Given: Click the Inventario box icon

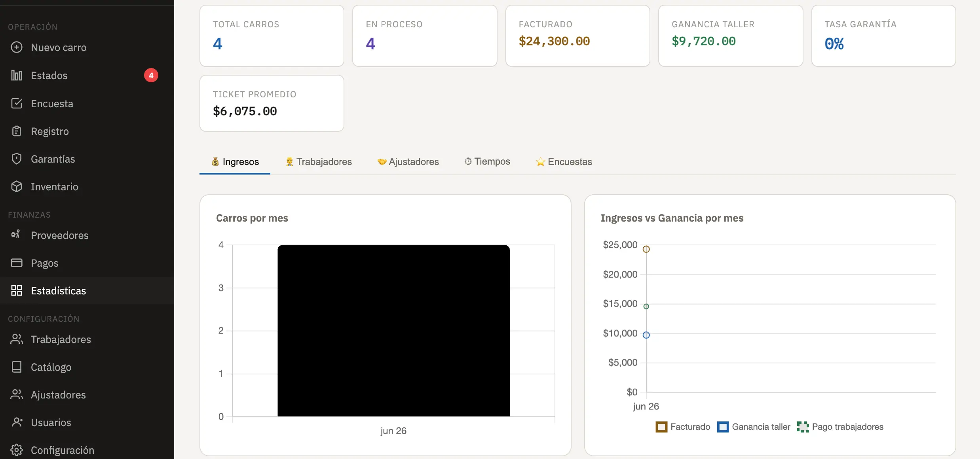Looking at the screenshot, I should point(17,186).
